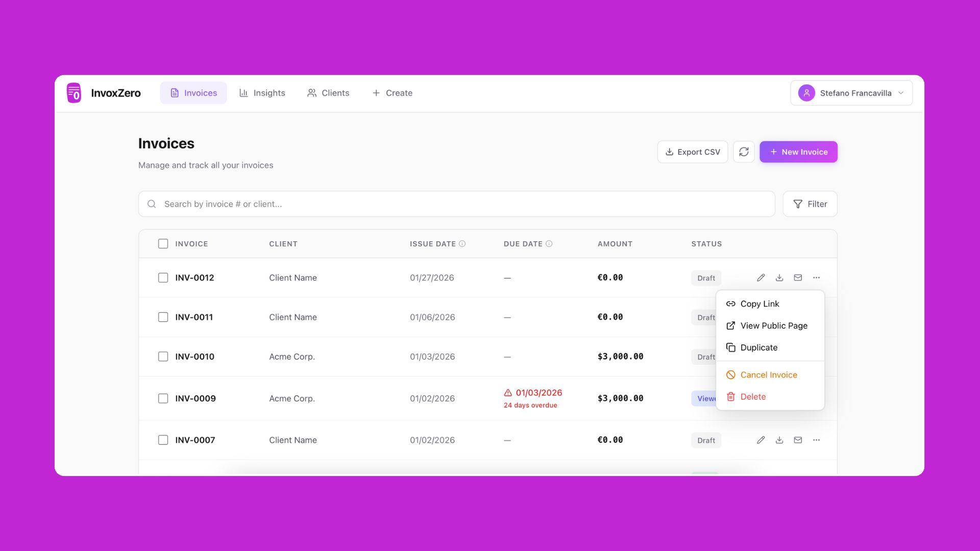Screen dimensions: 980x551
Task: Click the Issue Date info icon
Action: tap(462, 244)
